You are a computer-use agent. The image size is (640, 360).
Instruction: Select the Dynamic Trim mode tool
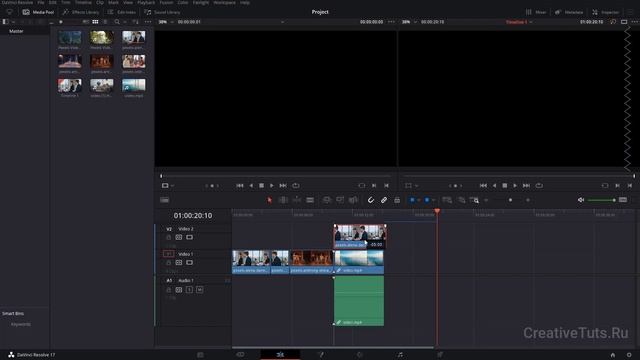pos(297,200)
